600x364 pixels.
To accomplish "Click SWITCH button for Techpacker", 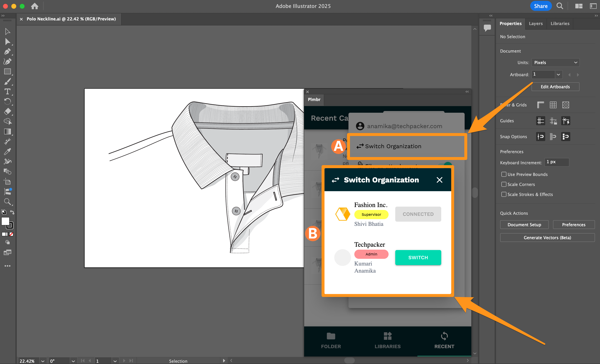I will 418,257.
